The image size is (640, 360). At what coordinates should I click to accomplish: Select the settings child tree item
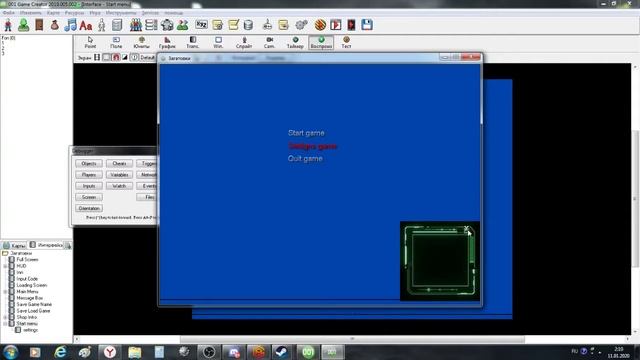(x=30, y=330)
